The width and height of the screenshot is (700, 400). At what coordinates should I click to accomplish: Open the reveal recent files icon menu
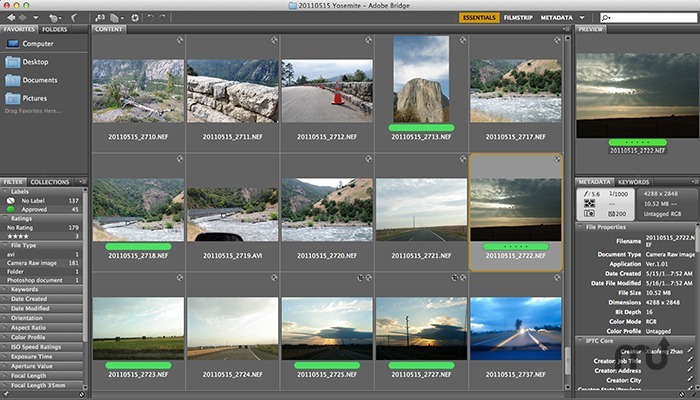tap(55, 18)
